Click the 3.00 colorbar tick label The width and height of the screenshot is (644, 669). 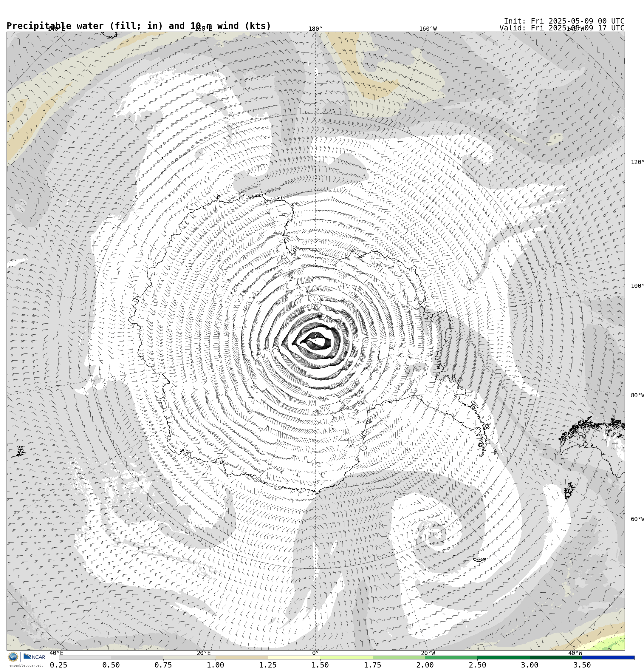530,665
